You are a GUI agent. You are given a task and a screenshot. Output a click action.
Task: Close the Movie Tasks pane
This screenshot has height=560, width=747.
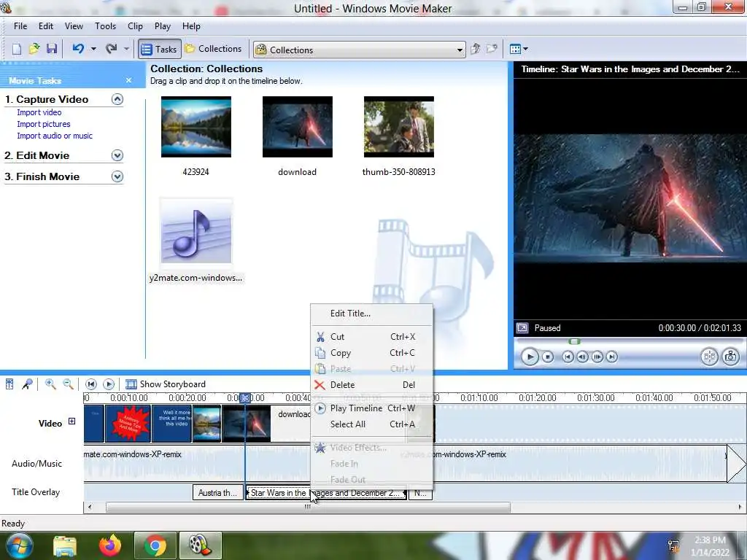[128, 80]
